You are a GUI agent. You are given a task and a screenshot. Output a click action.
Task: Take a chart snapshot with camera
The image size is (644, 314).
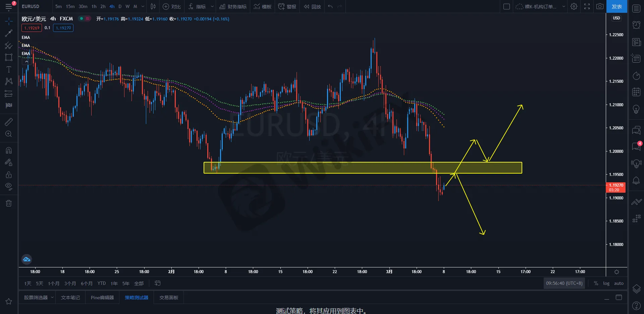[600, 6]
